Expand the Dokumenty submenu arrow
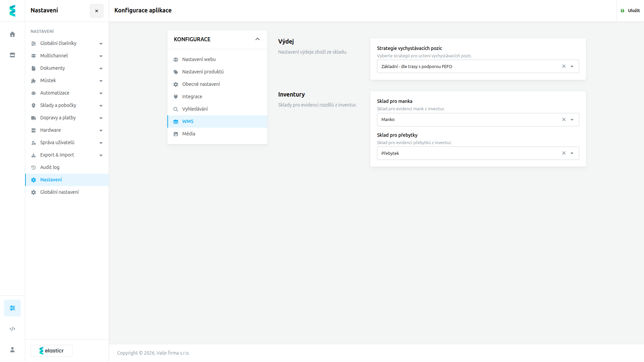This screenshot has height=362, width=644. pyautogui.click(x=101, y=68)
